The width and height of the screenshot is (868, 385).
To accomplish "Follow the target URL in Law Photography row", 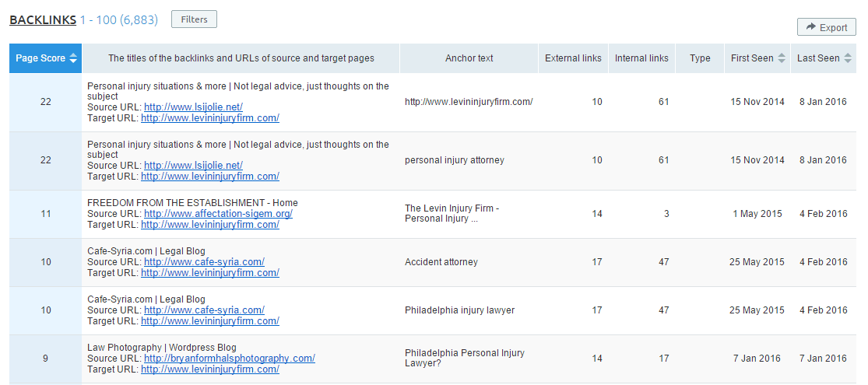I will click(x=209, y=369).
